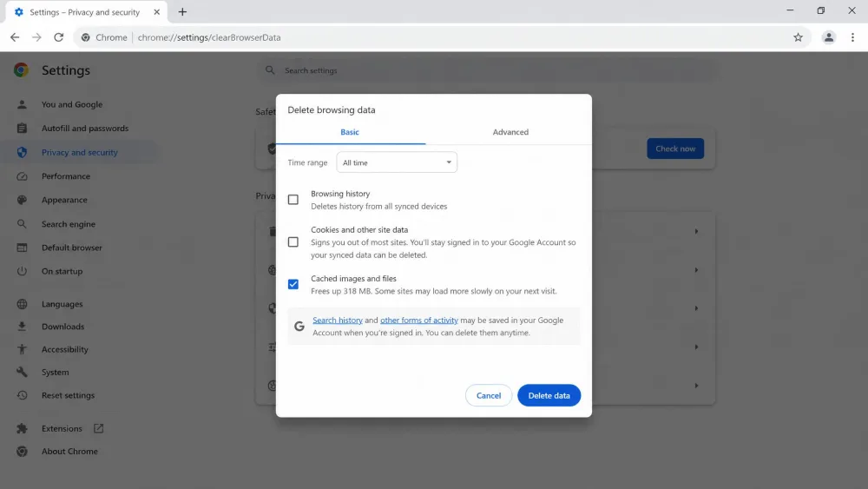
Task: Open Accessibility settings
Action: (x=65, y=349)
